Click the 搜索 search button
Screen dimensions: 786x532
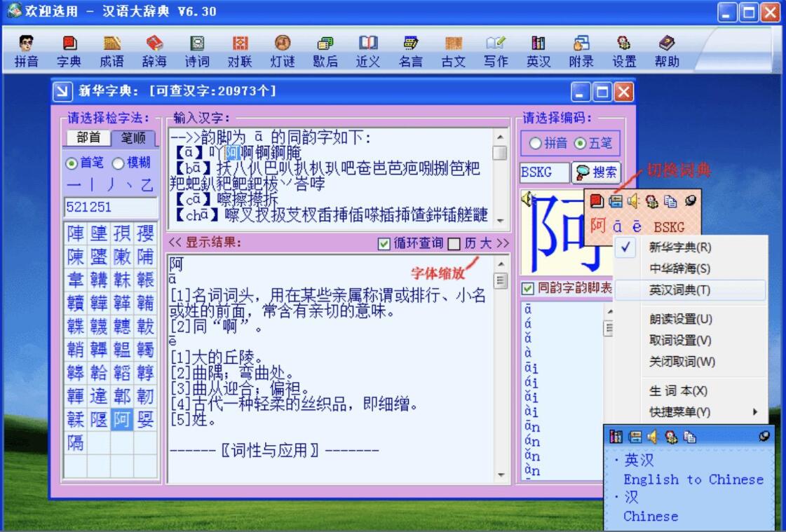pyautogui.click(x=597, y=172)
